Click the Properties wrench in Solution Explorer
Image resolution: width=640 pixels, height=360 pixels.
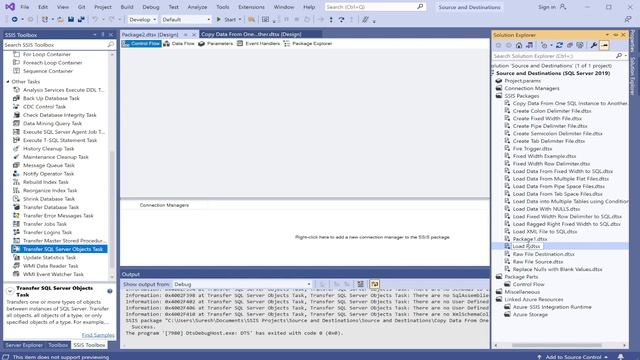pyautogui.click(x=594, y=45)
